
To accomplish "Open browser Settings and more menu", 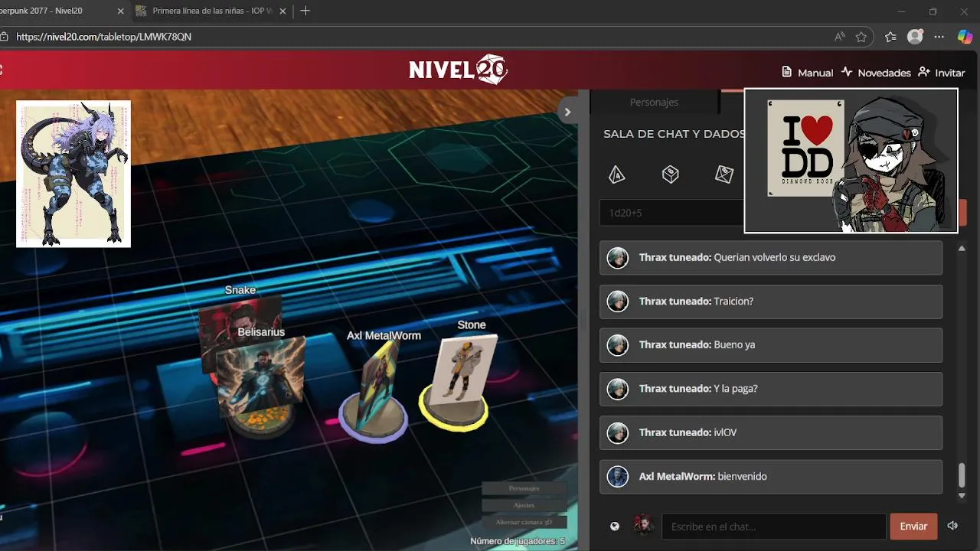I will click(939, 37).
